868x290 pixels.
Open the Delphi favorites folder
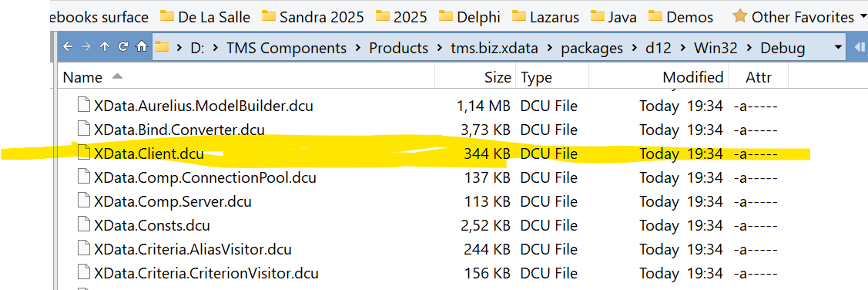pyautogui.click(x=470, y=17)
